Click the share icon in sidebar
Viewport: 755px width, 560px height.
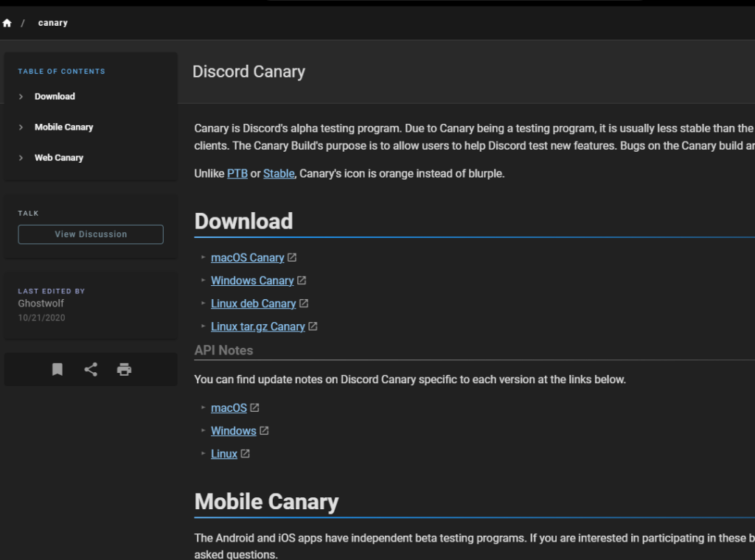pos(91,370)
